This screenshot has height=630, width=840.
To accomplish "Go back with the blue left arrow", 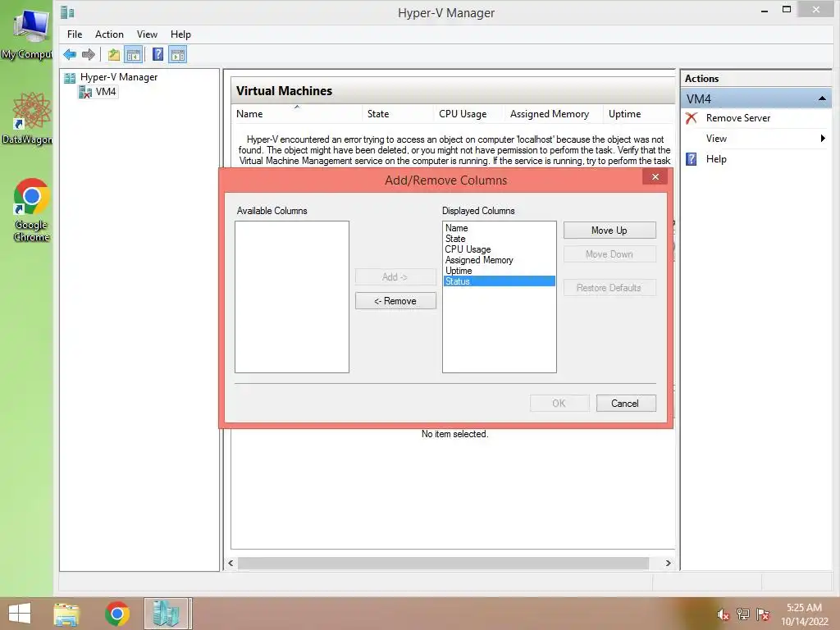I will coord(70,54).
